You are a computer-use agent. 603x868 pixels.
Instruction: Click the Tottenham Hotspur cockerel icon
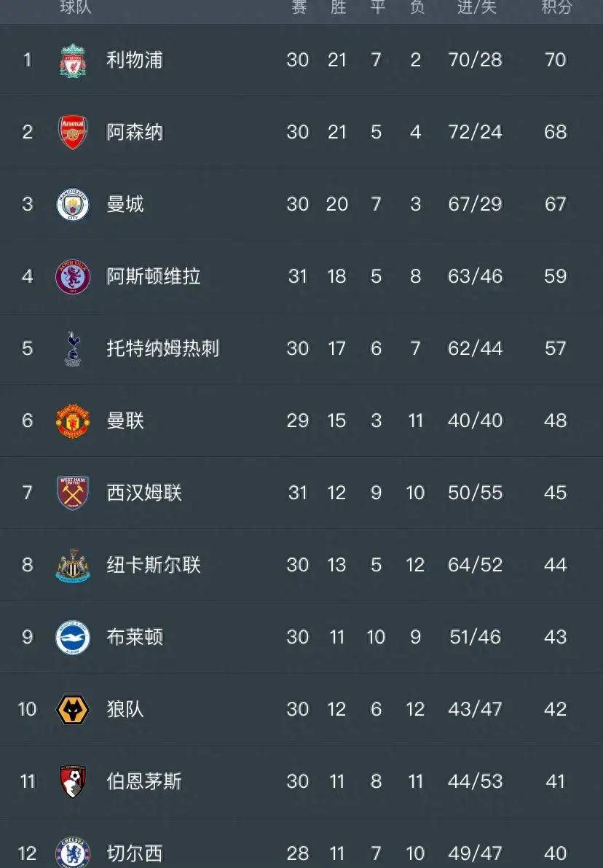tap(73, 348)
